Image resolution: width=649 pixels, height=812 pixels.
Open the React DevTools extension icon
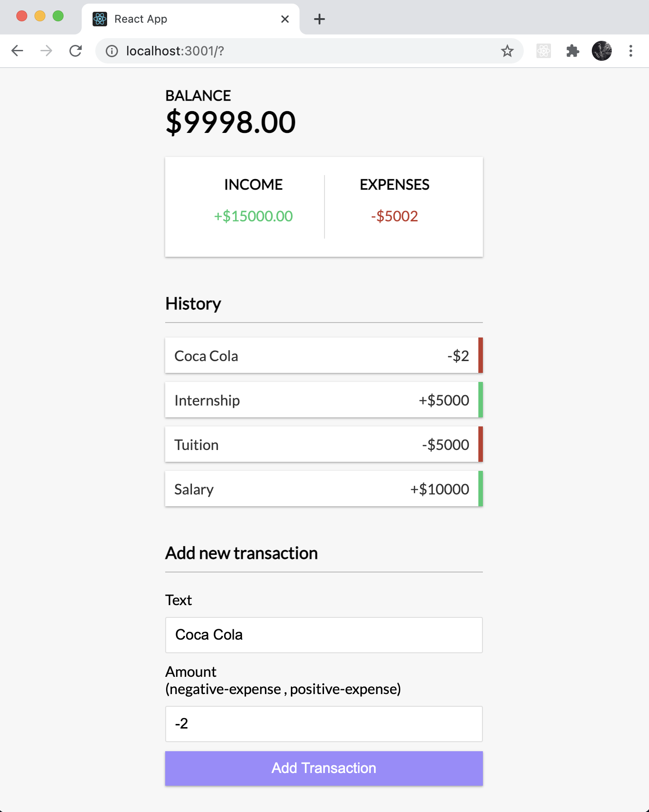[x=543, y=51]
